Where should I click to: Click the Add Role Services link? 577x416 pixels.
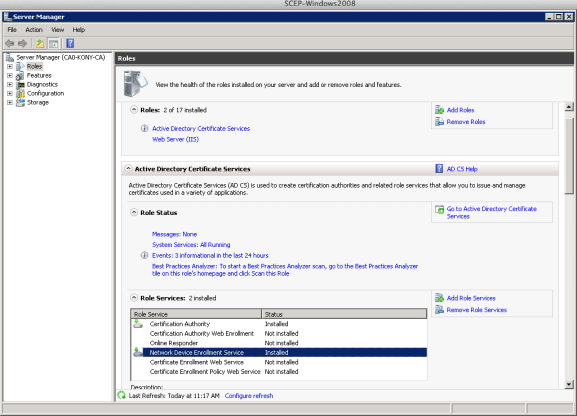[471, 298]
